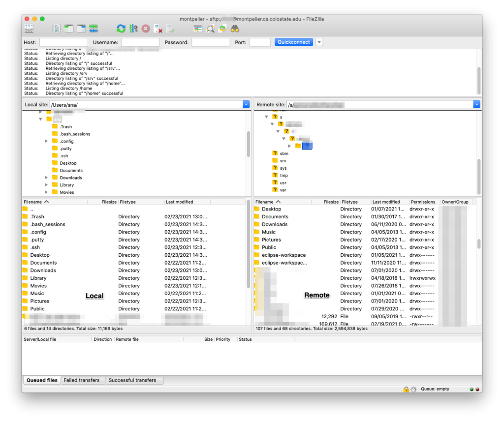Image resolution: width=504 pixels, height=421 pixels.
Task: Open the Quickconnect history dropdown arrow
Action: click(x=319, y=42)
